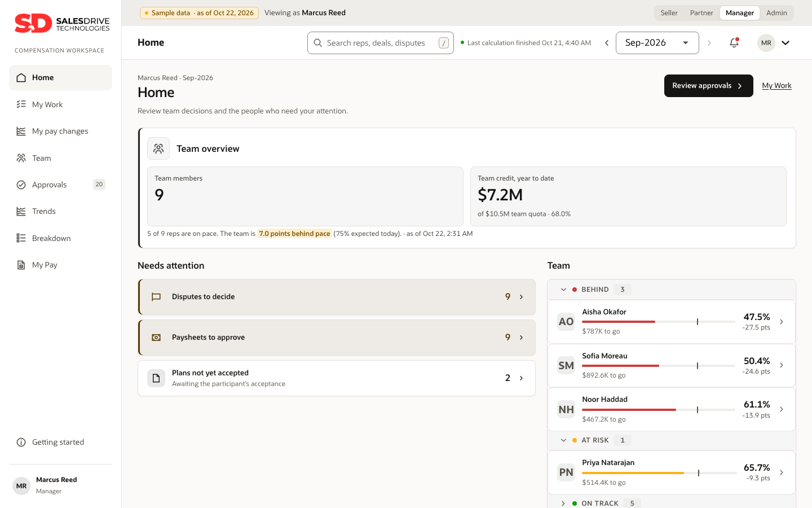Open Paysheets to approve row
Screen dimensions: 812x508
[337, 338]
